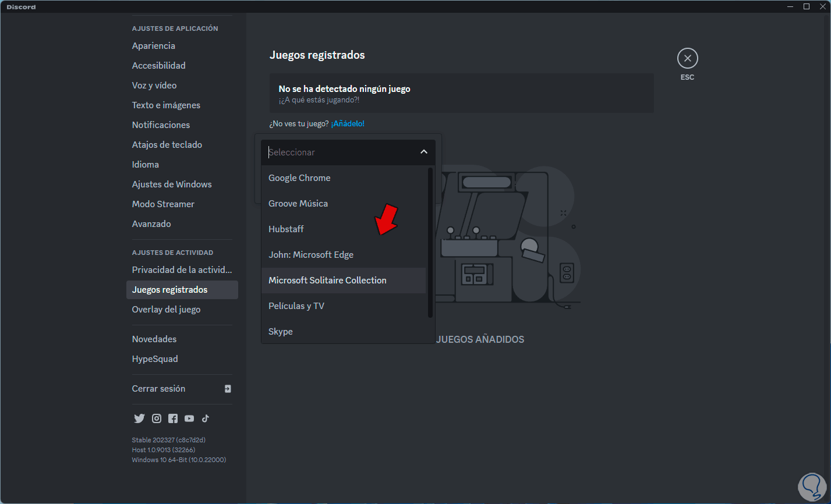
Task: Go to Voz y vídeo settings
Action: point(182,86)
